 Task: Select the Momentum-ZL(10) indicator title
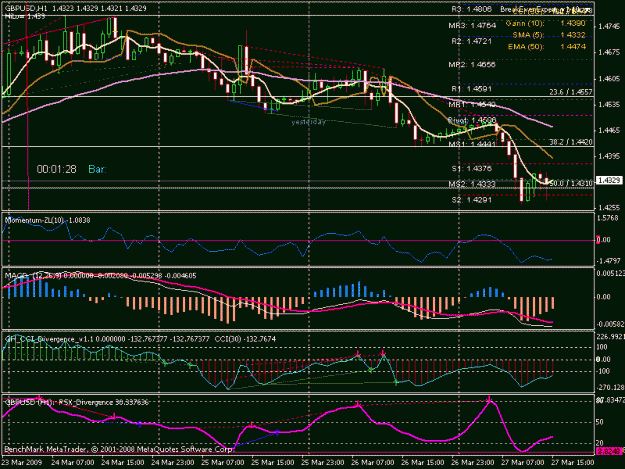point(47,220)
